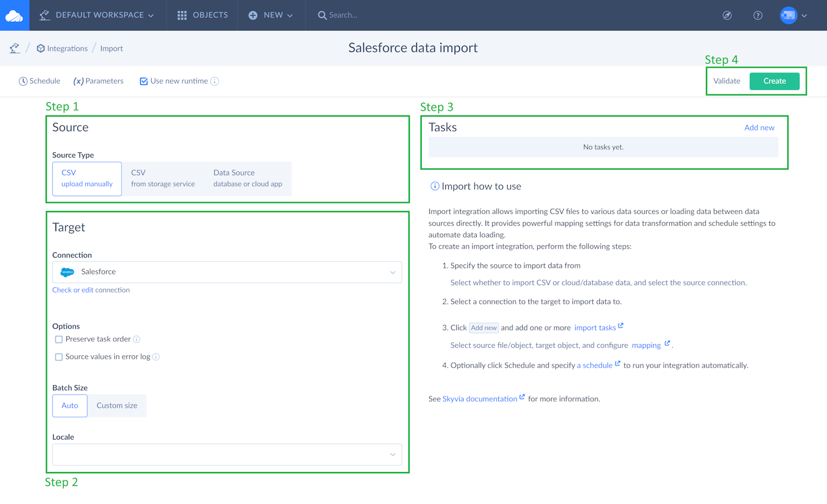
Task: Select CSV upload manually source type
Action: click(x=87, y=179)
